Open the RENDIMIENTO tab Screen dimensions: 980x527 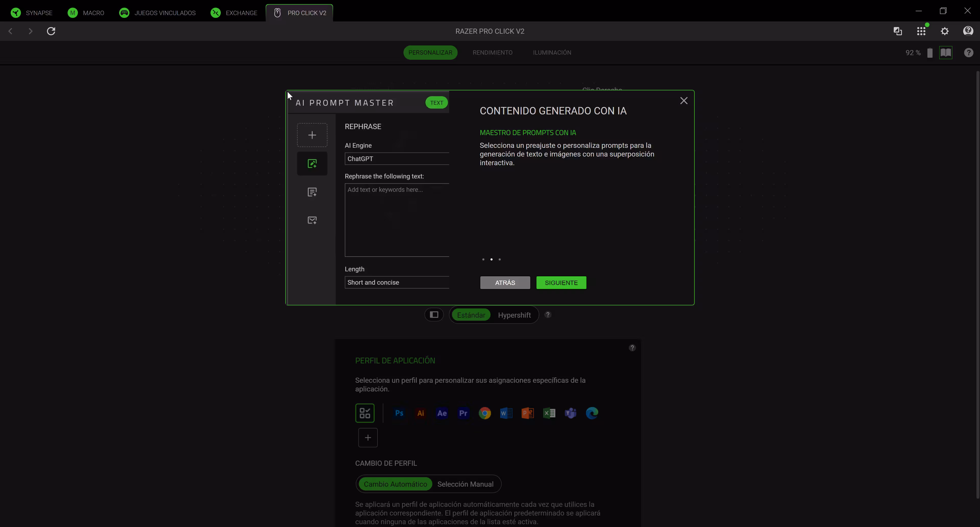(x=492, y=53)
